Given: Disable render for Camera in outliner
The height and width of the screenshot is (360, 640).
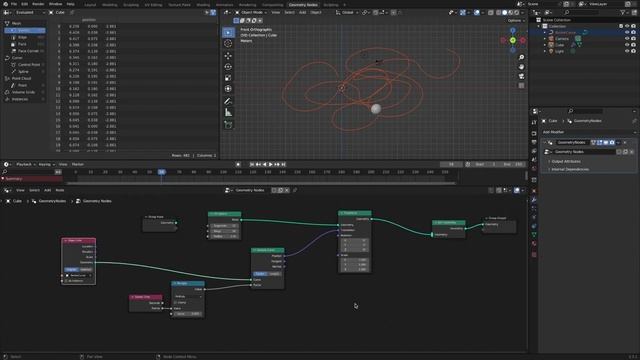Looking at the screenshot, I should [x=633, y=39].
